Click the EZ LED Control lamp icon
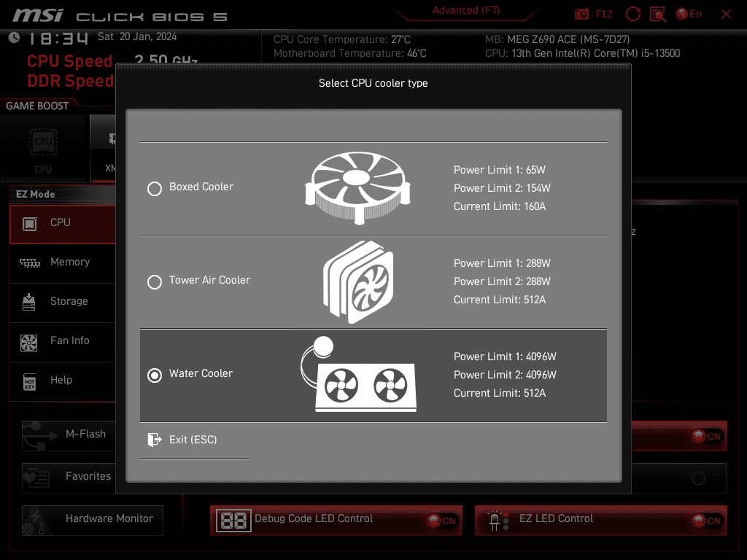This screenshot has width=747, height=560. click(498, 521)
